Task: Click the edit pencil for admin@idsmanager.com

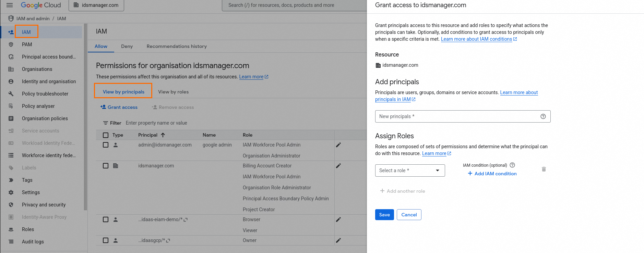Action: (338, 145)
